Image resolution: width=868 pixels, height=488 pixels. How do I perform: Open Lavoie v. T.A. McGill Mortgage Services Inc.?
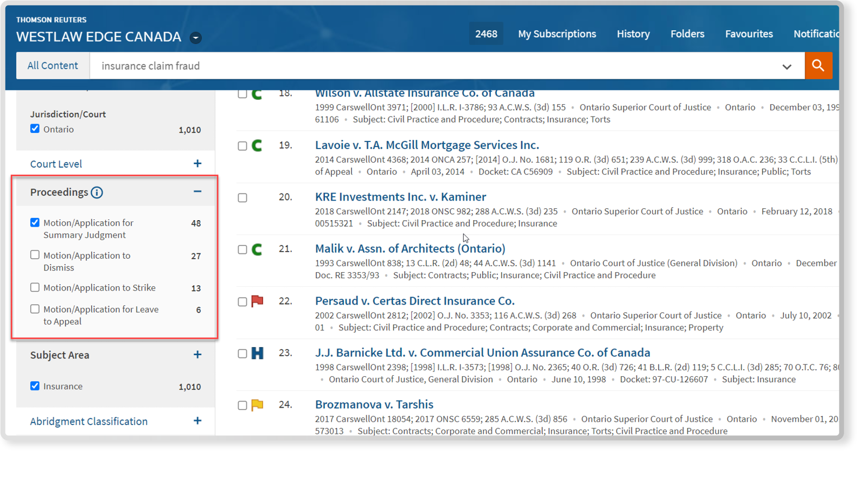tap(427, 145)
